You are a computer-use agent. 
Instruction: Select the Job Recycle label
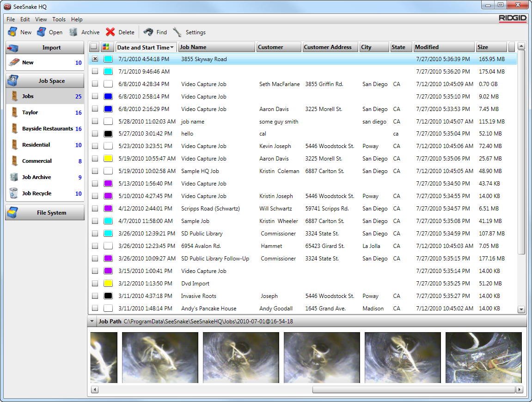click(x=37, y=193)
